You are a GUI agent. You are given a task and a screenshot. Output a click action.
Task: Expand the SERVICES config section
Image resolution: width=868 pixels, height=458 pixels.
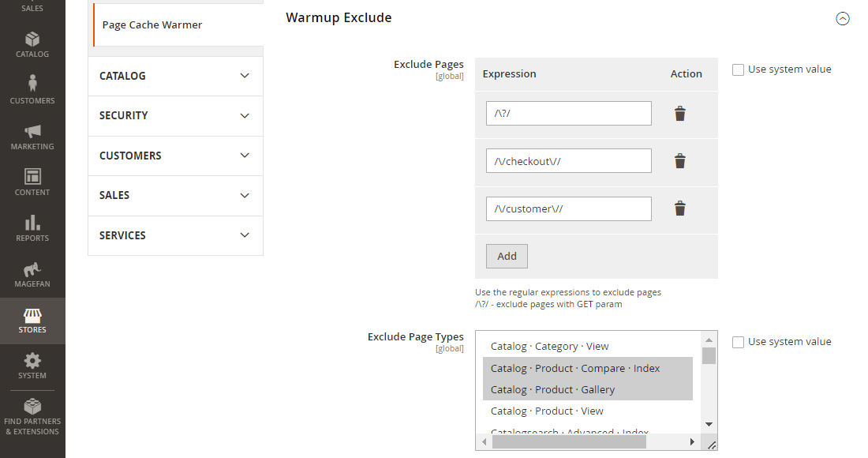click(x=175, y=235)
